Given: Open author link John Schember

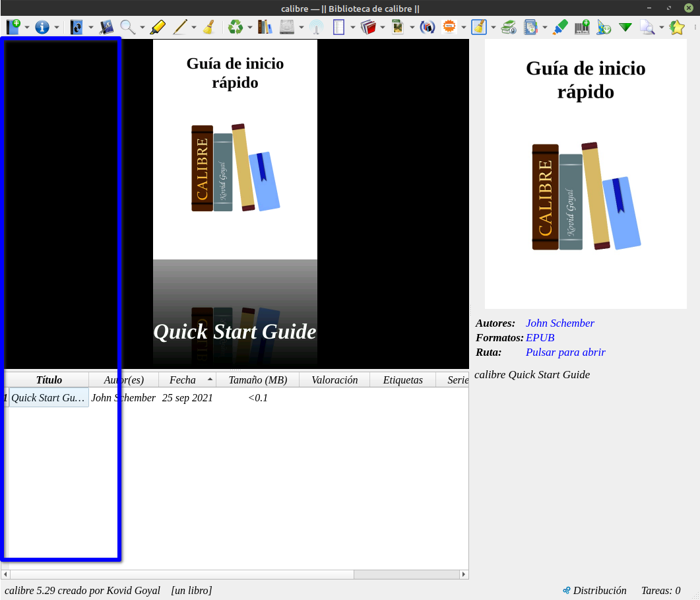Looking at the screenshot, I should [x=560, y=323].
